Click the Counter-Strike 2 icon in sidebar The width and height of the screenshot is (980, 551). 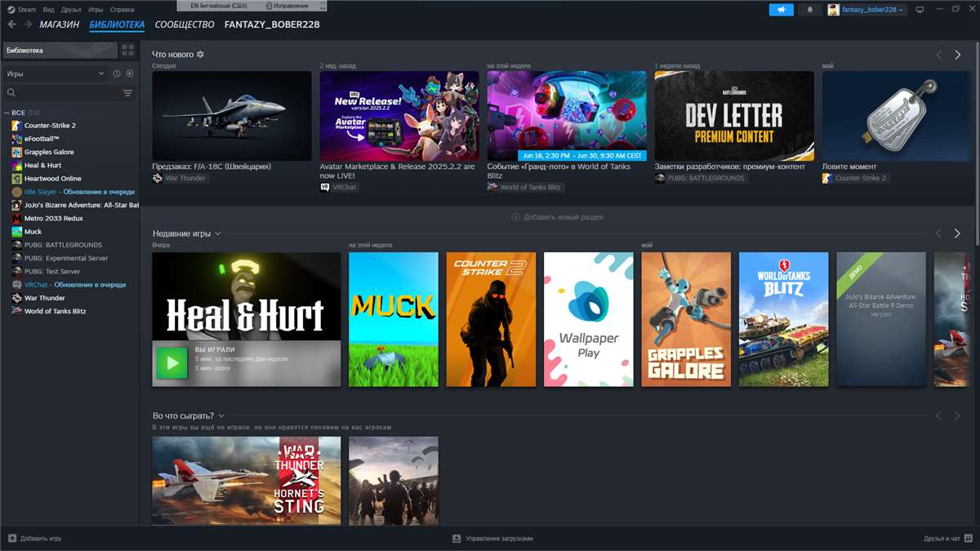coord(16,126)
